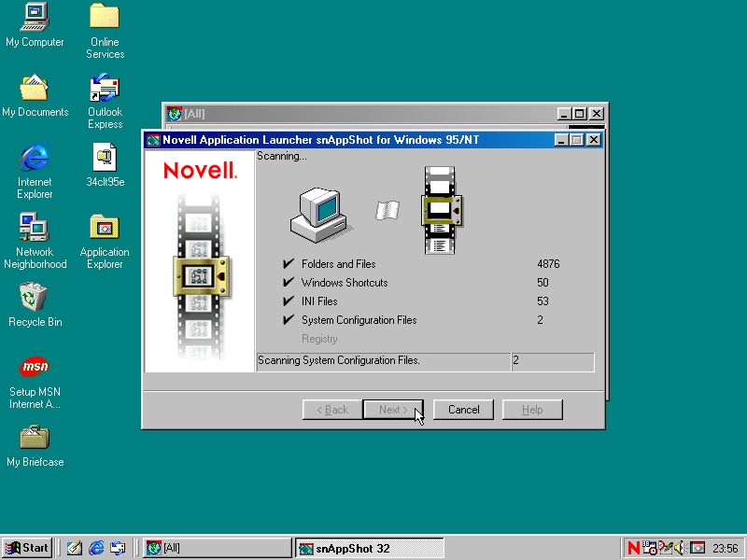
Task: Click the Back button in snAppShot
Action: click(x=332, y=410)
